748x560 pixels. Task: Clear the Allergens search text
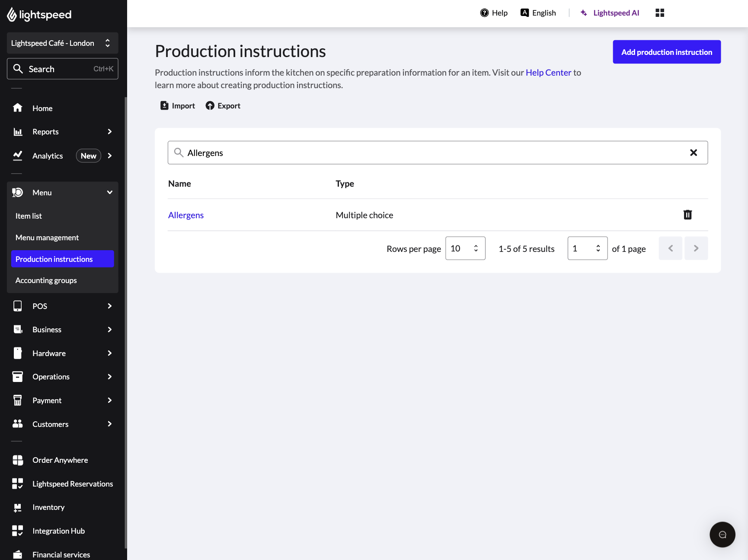[694, 153]
